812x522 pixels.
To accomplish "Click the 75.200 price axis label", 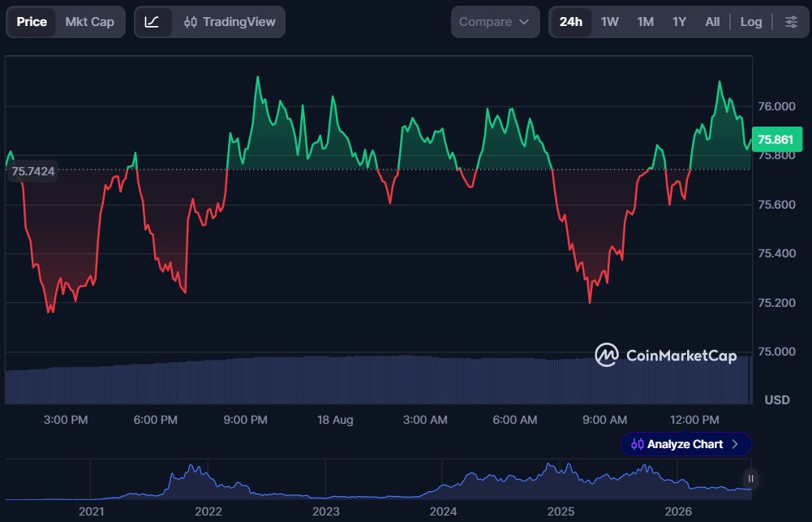I will [x=776, y=303].
